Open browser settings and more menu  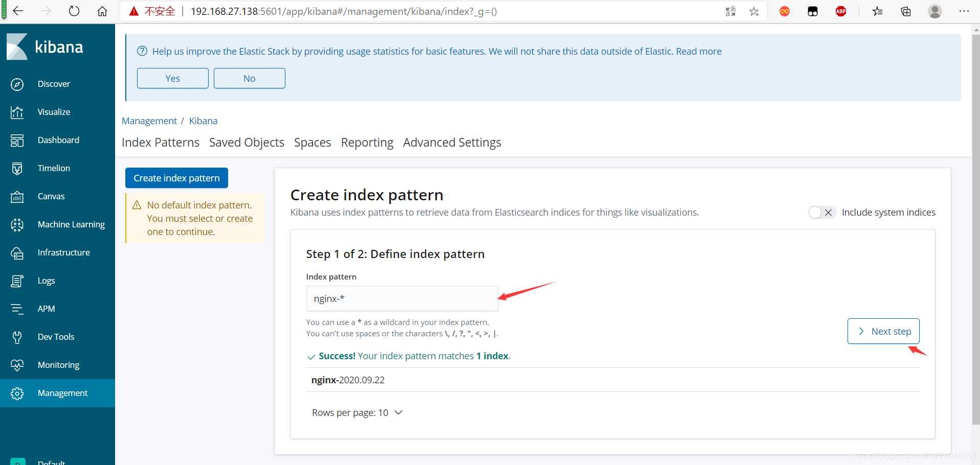964,11
